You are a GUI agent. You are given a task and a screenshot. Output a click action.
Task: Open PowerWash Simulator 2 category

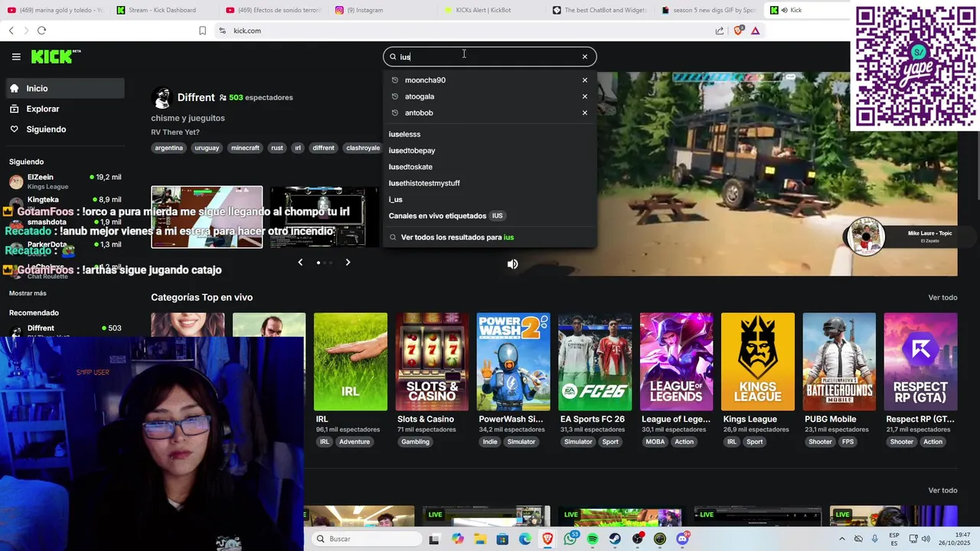click(x=513, y=362)
